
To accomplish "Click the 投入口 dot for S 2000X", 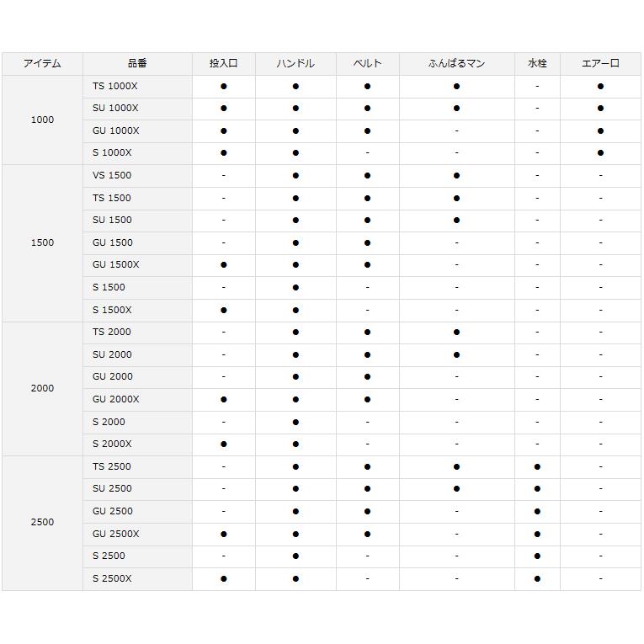I will coord(223,444).
